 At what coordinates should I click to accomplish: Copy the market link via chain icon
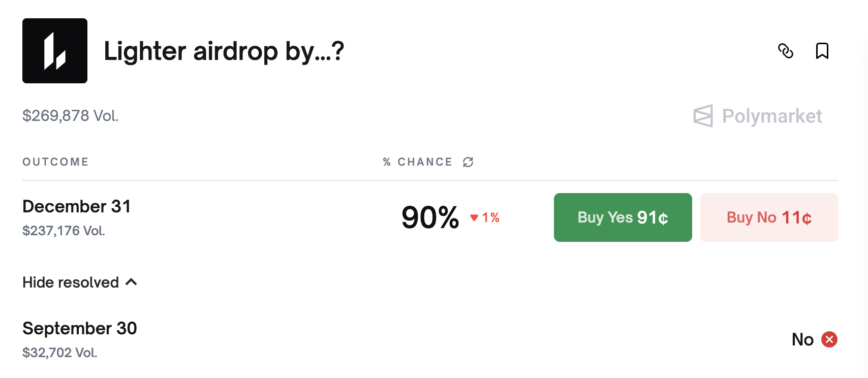pyautogui.click(x=786, y=51)
